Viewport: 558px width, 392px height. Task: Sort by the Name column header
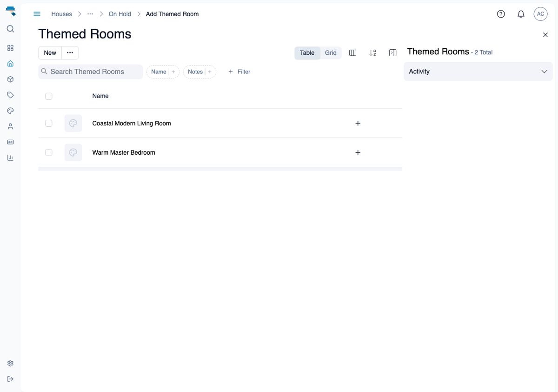[100, 96]
